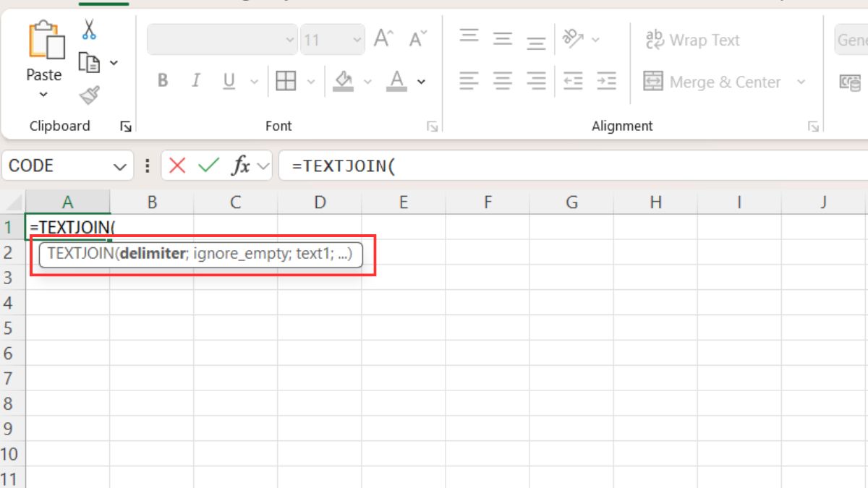Viewport: 868px width, 488px height.
Task: Toggle center alignment for the cell
Action: (x=501, y=81)
